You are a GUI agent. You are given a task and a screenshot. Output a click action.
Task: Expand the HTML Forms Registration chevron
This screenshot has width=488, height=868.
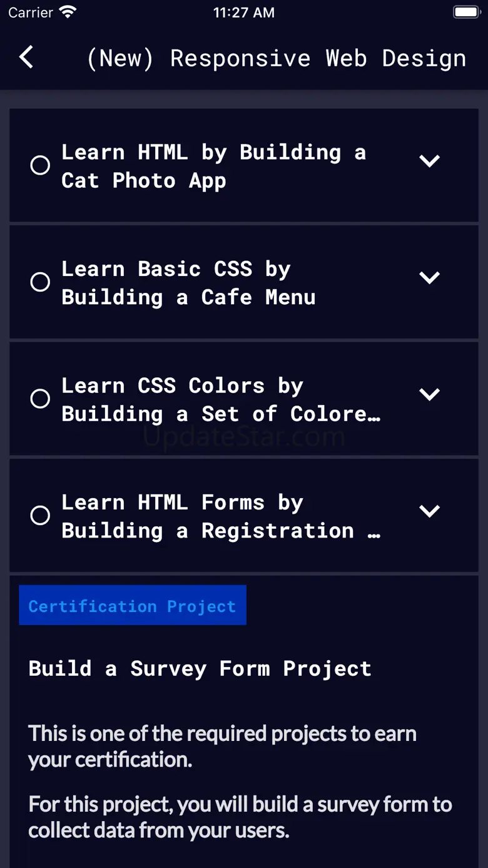coord(429,511)
